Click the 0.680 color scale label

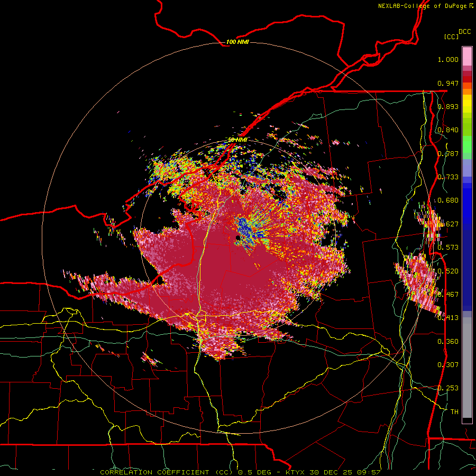[x=448, y=200]
